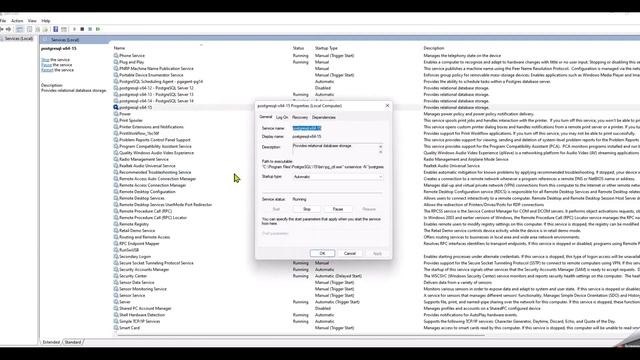Click the Description box down scroll arrow

click(x=380, y=152)
